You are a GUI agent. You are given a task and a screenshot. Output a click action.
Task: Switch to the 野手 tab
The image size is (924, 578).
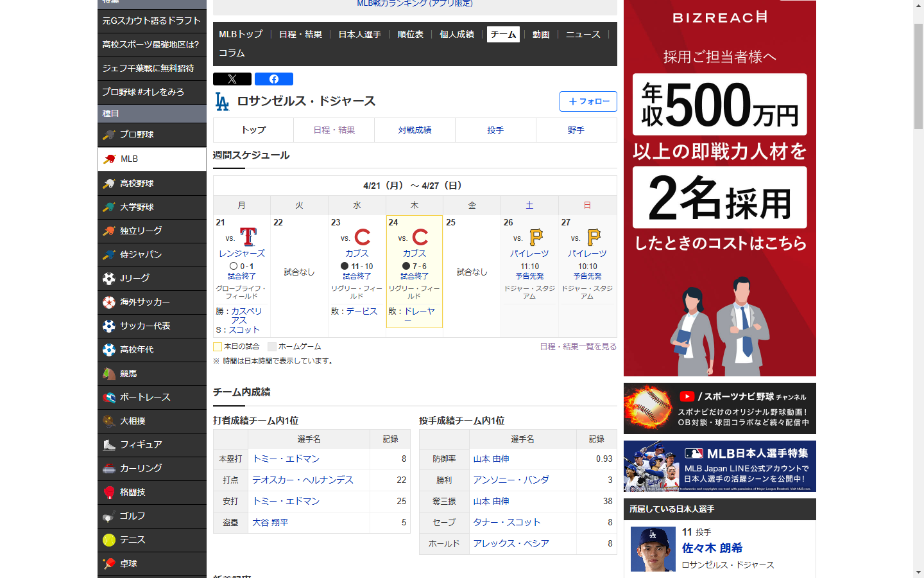[576, 130]
